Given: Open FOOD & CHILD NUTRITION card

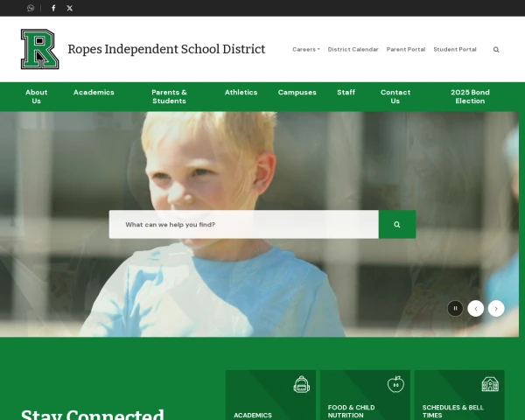Looking at the screenshot, I should coord(365,395).
